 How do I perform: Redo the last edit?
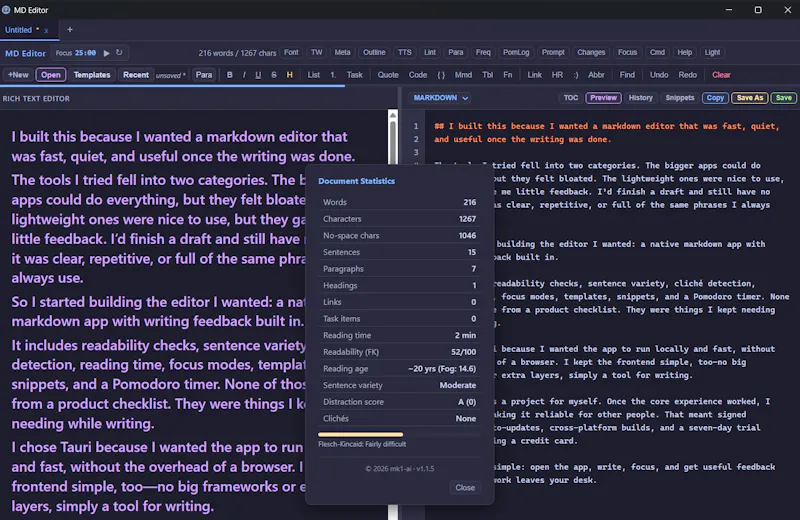click(687, 75)
